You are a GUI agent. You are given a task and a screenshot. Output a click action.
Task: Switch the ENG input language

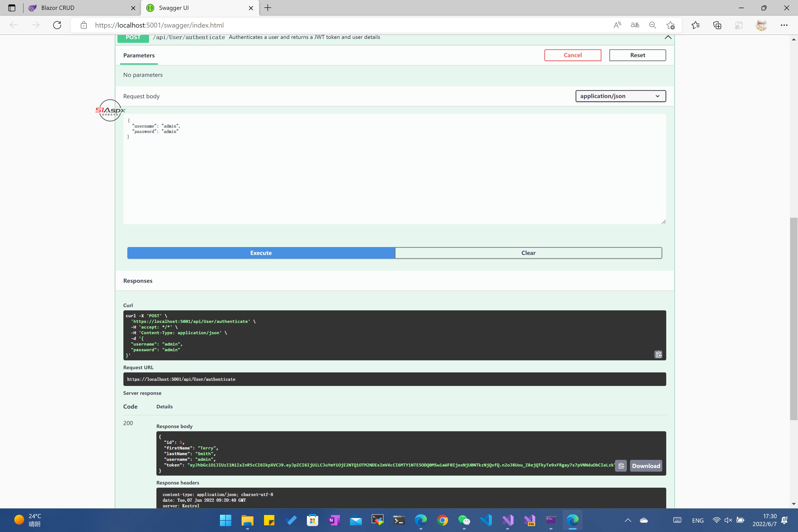[698, 520]
